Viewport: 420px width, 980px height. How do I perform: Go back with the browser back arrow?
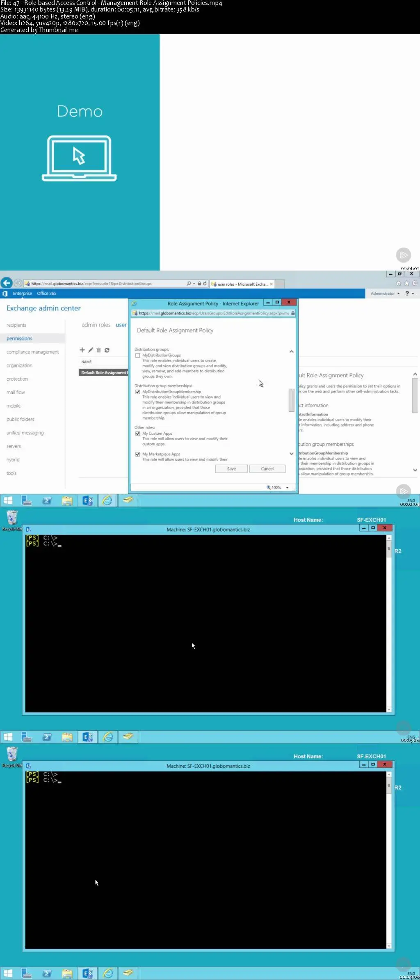(6, 283)
